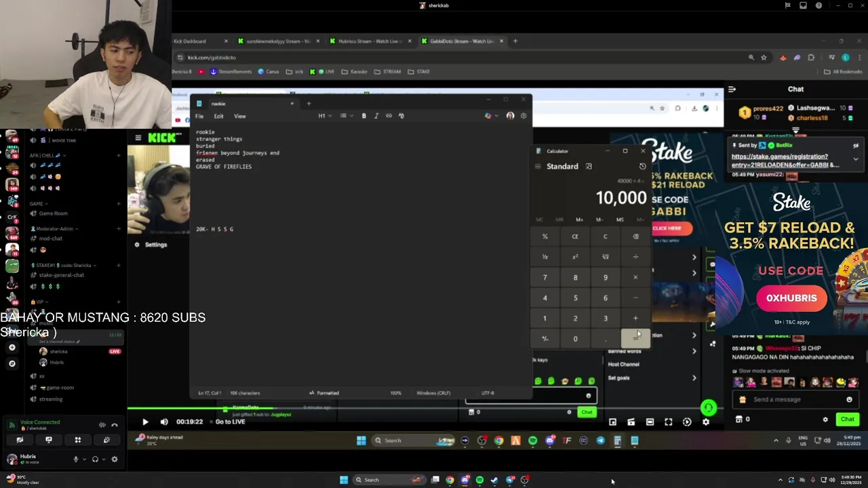Click the Calculator multiply key
Screen dimensions: 868x488
pos(635,277)
